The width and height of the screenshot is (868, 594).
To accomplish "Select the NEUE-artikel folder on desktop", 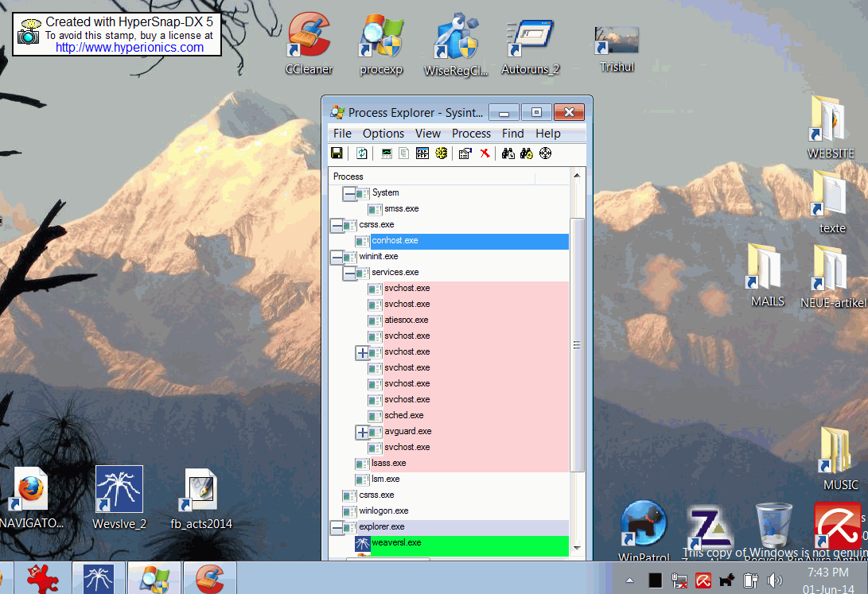I will pos(833,277).
